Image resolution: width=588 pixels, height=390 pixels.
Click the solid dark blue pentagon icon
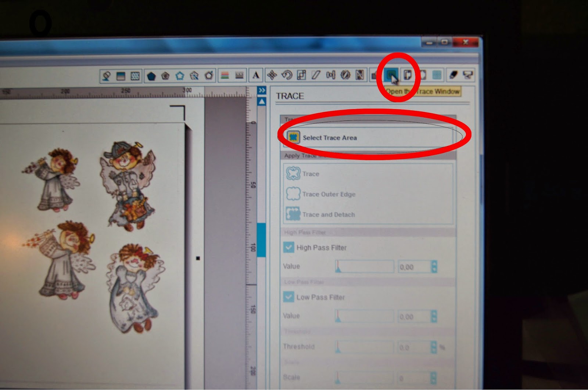(x=151, y=76)
